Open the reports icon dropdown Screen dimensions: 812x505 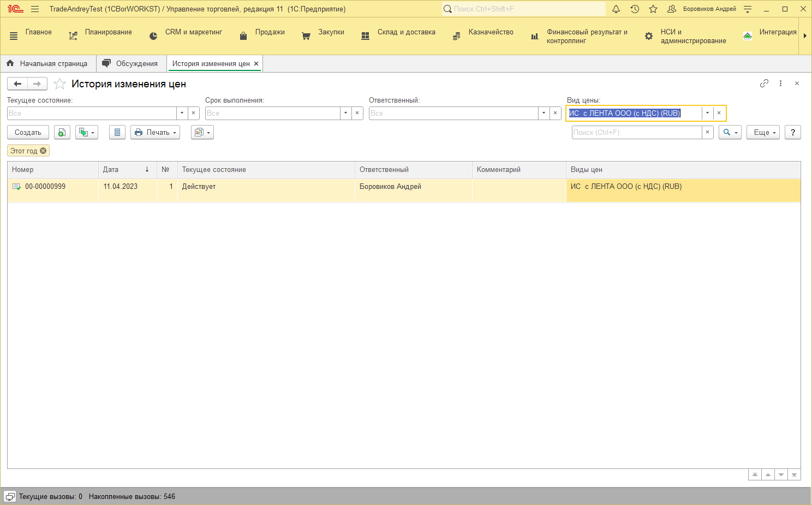[x=202, y=132]
